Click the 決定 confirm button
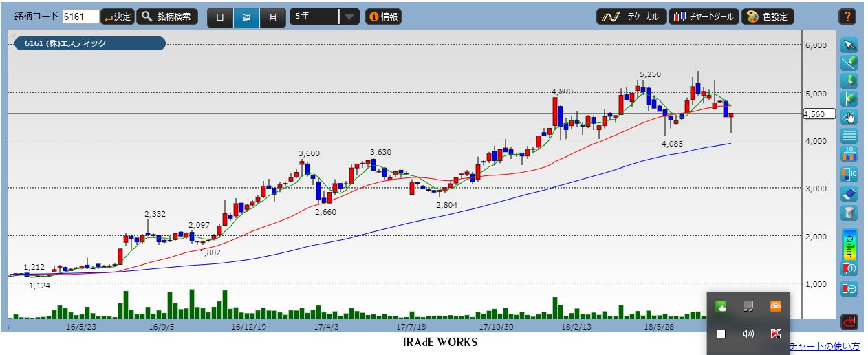Screen dimensions: 868x355 point(117,17)
